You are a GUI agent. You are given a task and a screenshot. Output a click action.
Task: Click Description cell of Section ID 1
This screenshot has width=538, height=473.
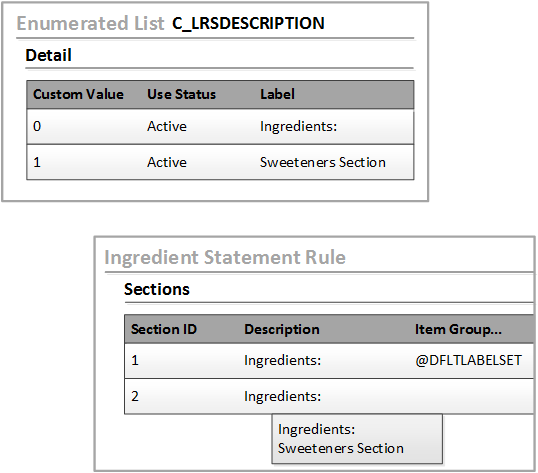pyautogui.click(x=282, y=360)
